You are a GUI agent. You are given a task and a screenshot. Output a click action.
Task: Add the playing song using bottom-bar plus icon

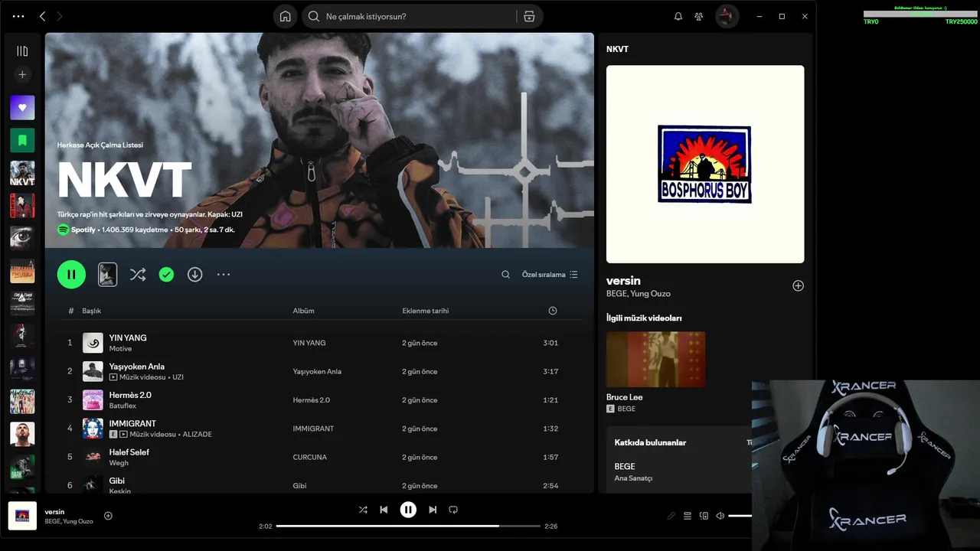coord(108,516)
